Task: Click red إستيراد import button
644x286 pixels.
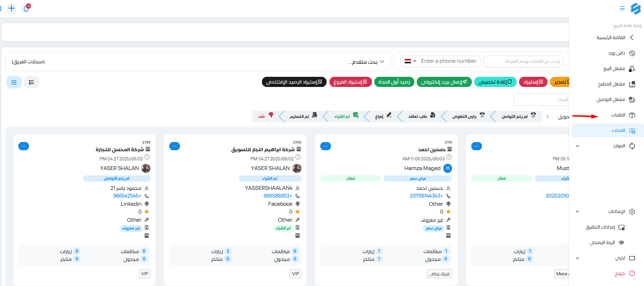Action: click(533, 82)
